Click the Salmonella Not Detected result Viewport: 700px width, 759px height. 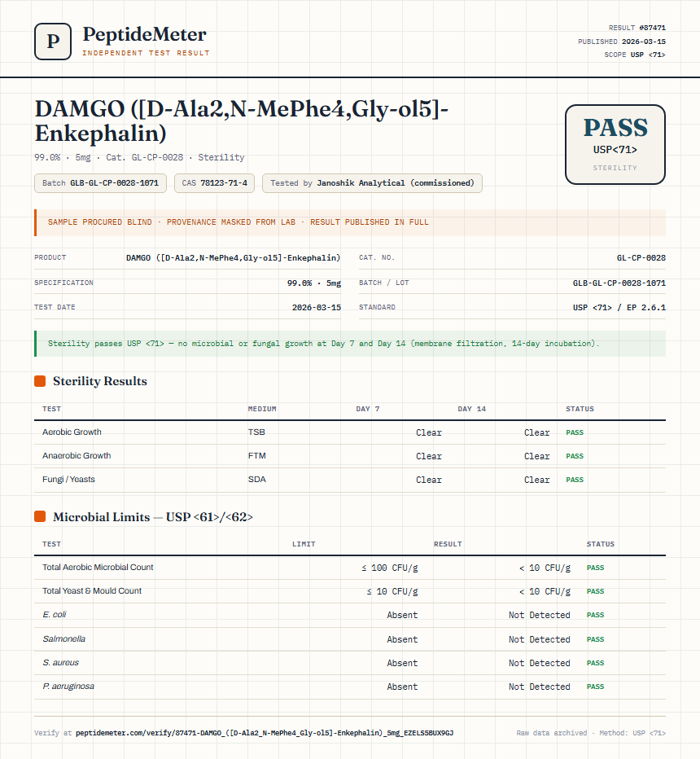coord(540,639)
